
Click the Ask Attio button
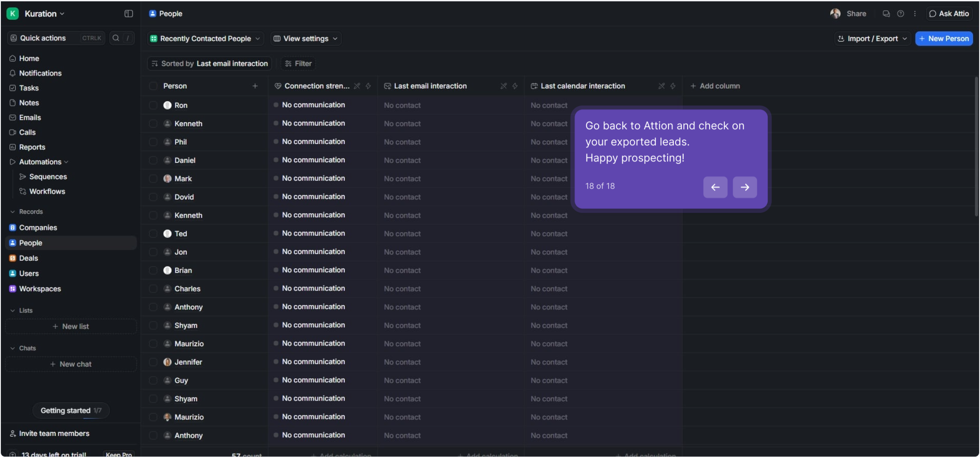pos(949,13)
